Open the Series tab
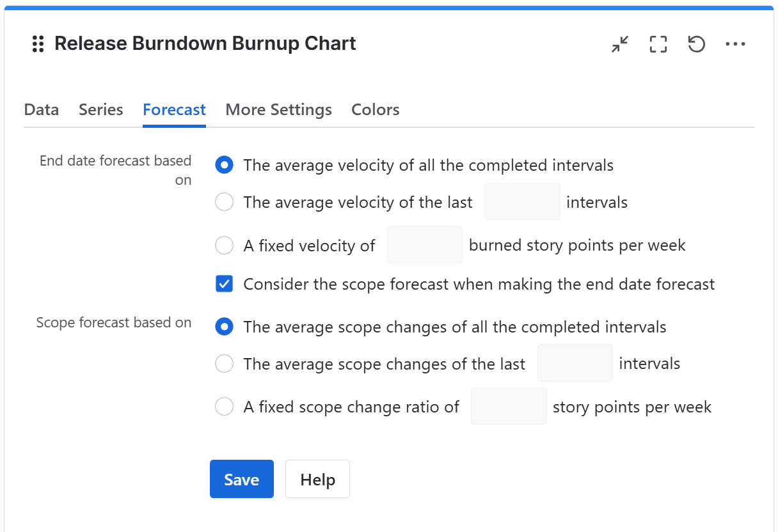 tap(100, 109)
